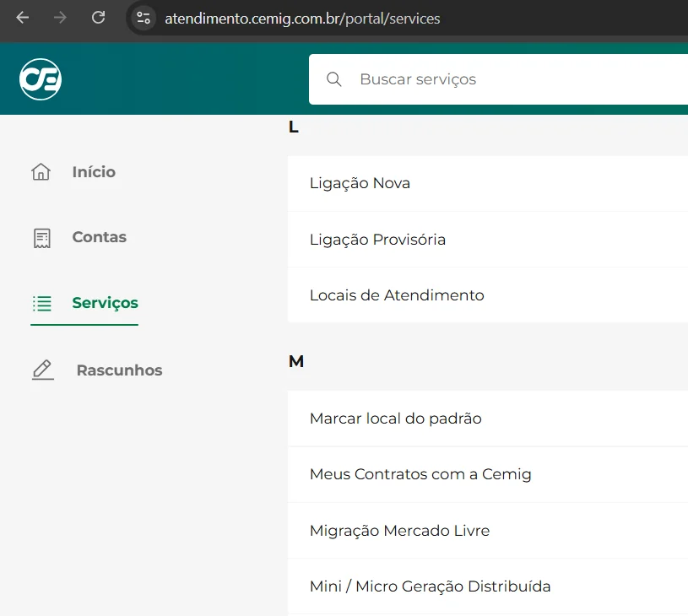Click the section heading letter M
The image size is (688, 616).
tap(296, 361)
